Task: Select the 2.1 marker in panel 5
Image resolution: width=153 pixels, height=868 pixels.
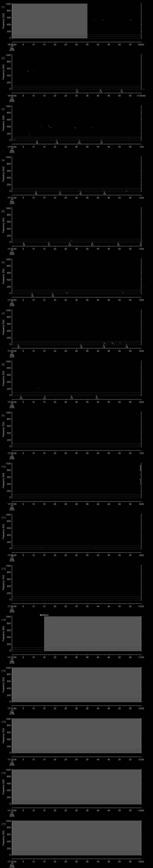Action: 92,245
